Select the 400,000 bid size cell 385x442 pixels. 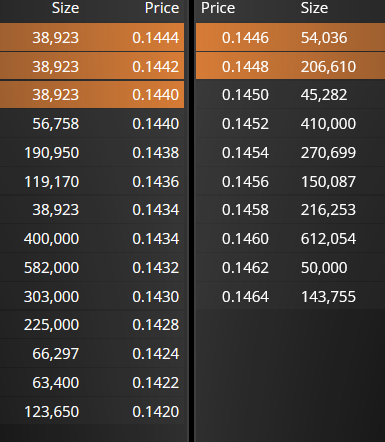click(51, 239)
